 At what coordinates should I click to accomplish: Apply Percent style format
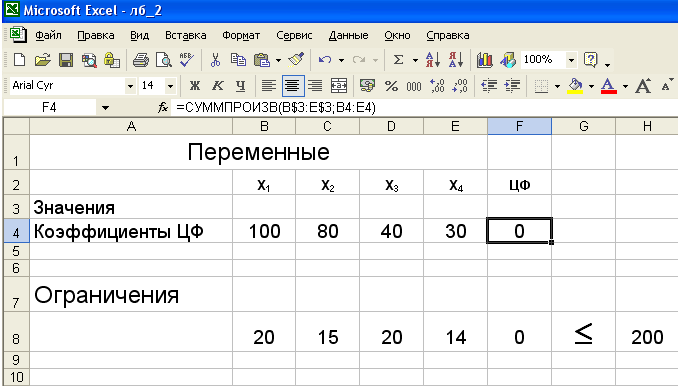click(391, 86)
